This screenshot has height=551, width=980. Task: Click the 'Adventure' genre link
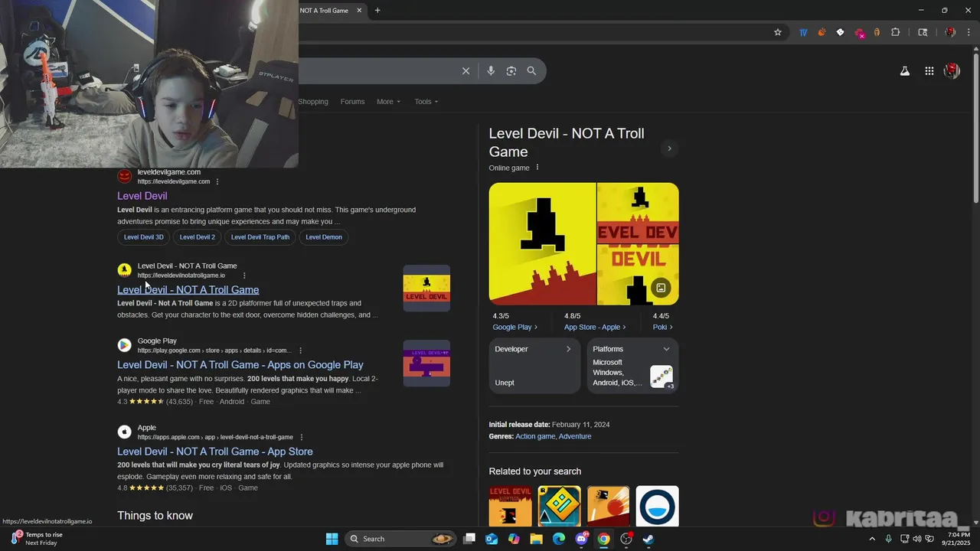(575, 436)
